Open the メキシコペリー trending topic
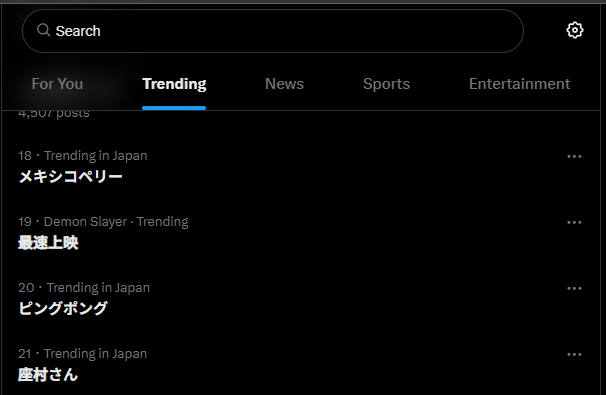The height and width of the screenshot is (395, 606). pyautogui.click(x=70, y=177)
